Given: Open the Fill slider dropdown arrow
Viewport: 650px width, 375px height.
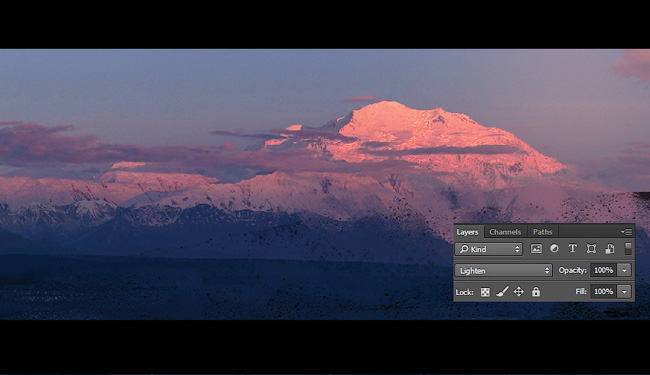Looking at the screenshot, I should tap(624, 292).
